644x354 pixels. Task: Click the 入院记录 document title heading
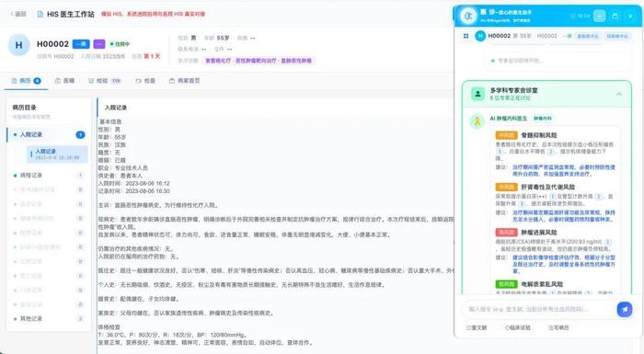coord(116,108)
